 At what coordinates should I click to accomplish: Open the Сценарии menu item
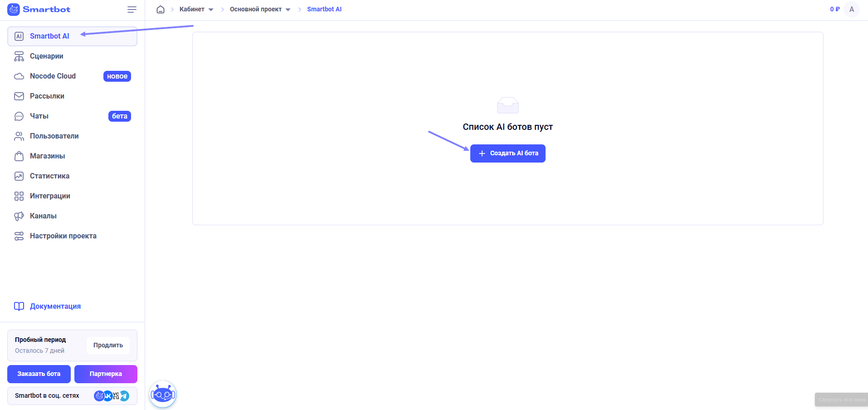click(46, 56)
